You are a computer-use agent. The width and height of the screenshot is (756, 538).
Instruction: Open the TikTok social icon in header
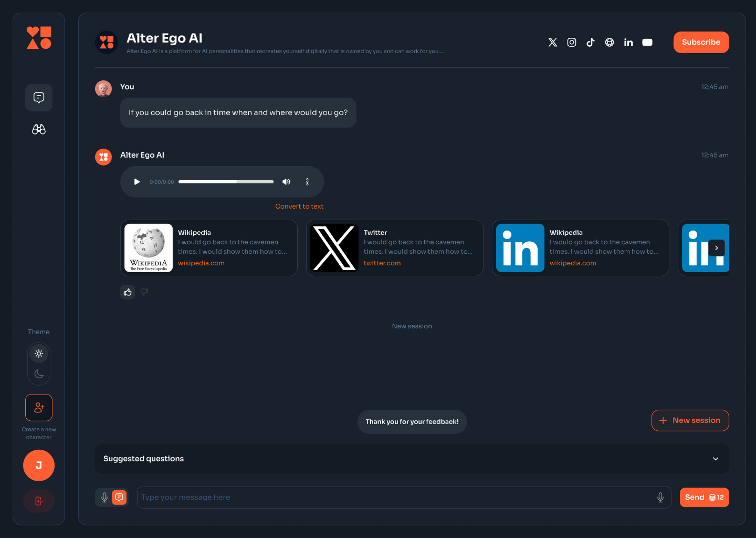pyautogui.click(x=591, y=43)
